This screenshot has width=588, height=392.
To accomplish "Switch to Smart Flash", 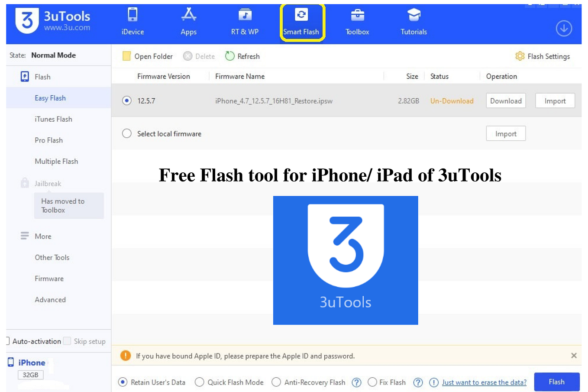I will [302, 22].
